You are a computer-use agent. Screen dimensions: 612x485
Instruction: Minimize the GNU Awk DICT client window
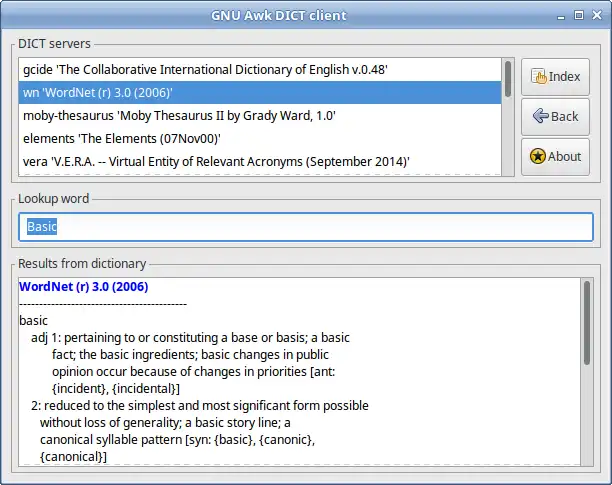point(561,16)
